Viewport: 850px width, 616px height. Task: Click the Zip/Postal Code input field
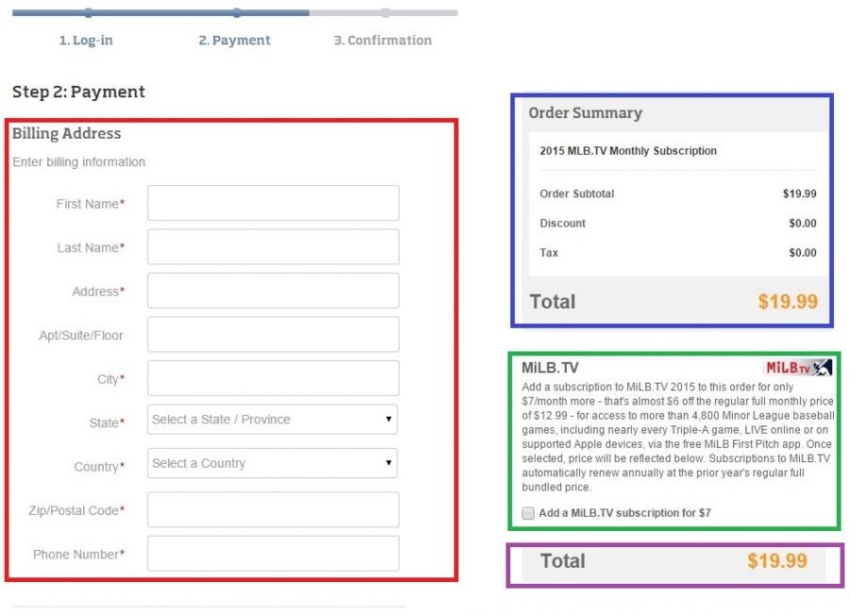point(273,510)
